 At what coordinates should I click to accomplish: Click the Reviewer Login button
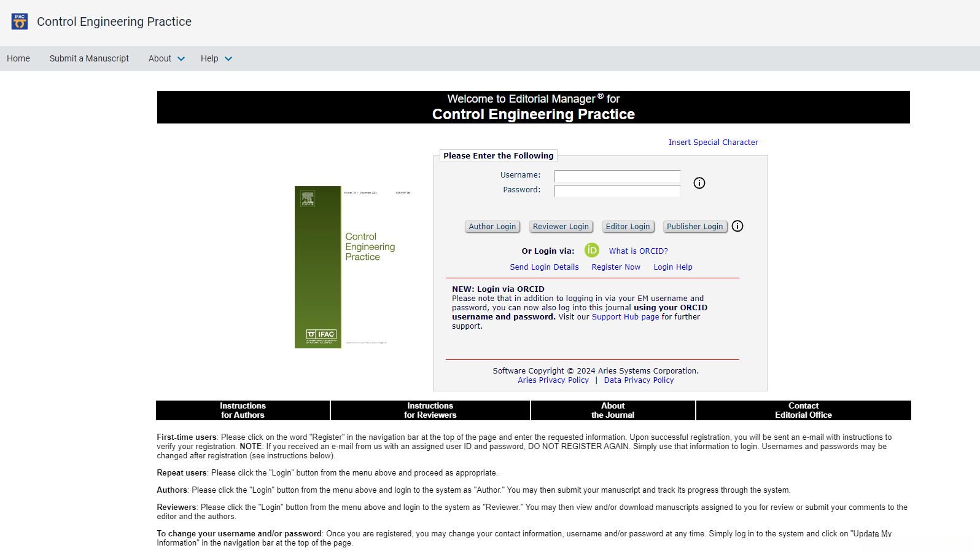pos(561,227)
